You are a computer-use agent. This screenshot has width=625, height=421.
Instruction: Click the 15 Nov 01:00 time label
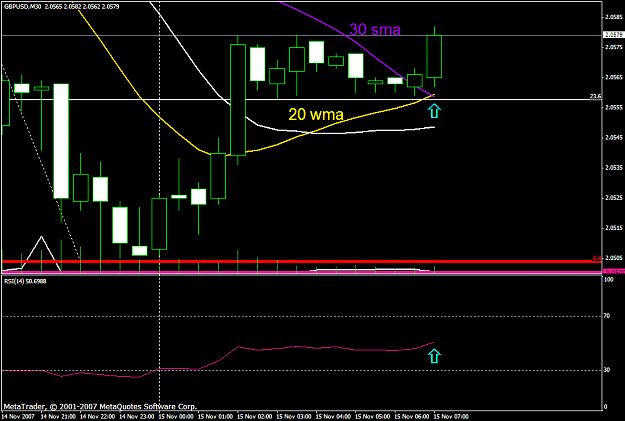tap(215, 417)
